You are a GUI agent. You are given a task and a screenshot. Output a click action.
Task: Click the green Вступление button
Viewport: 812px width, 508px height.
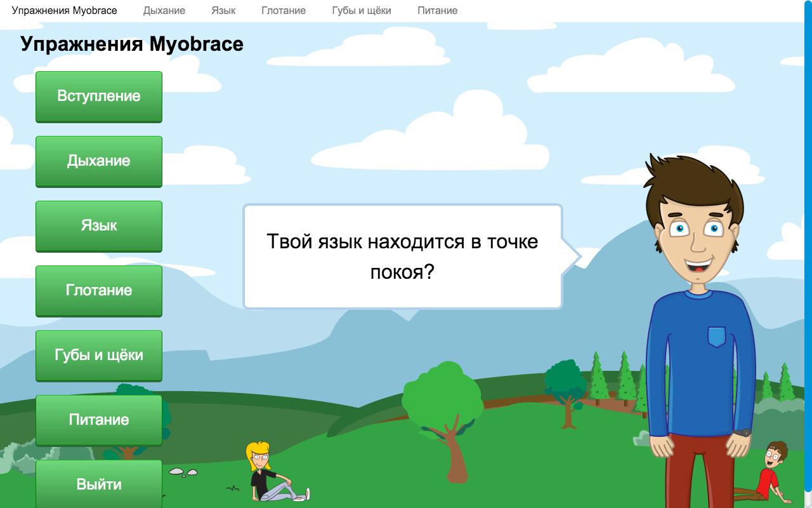point(99,97)
